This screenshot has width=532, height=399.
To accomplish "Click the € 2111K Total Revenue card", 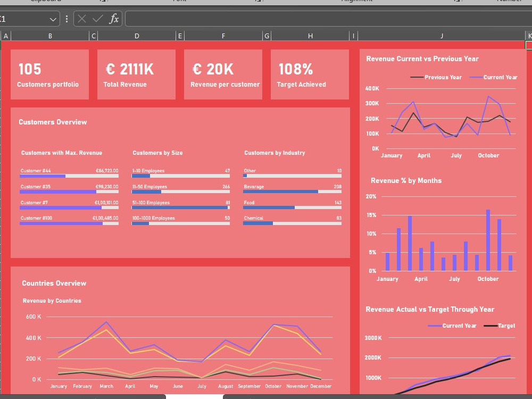I will pyautogui.click(x=136, y=74).
